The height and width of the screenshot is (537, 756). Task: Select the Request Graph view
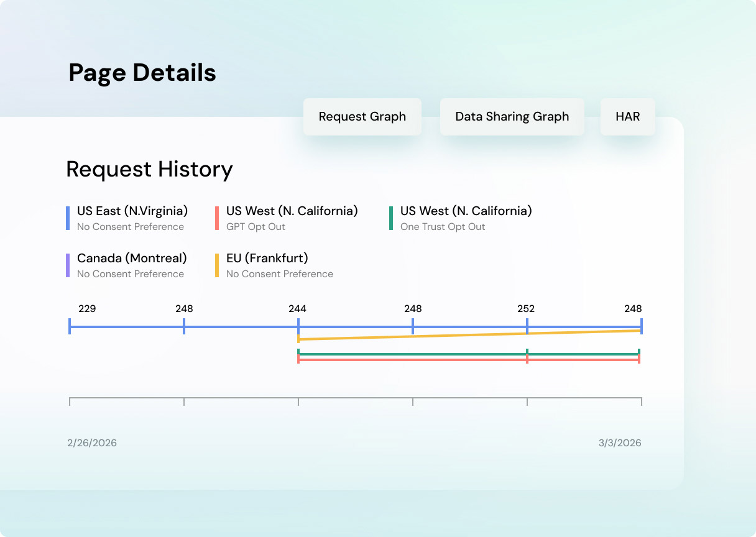[362, 116]
